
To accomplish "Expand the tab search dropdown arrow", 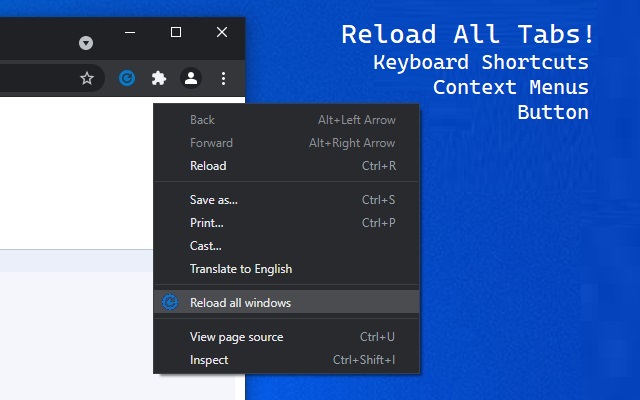I will (x=86, y=43).
